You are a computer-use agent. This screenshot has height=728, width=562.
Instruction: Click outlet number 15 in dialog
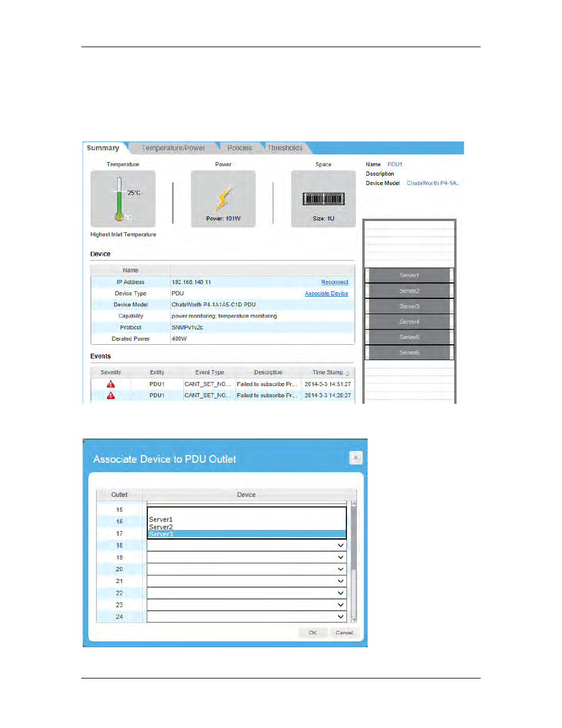[120, 510]
